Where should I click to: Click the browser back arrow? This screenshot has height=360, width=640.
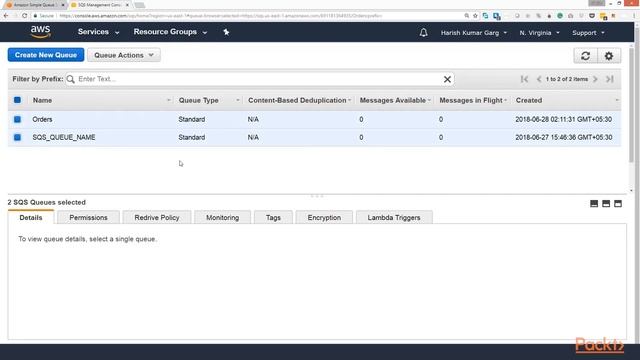pyautogui.click(x=6, y=16)
